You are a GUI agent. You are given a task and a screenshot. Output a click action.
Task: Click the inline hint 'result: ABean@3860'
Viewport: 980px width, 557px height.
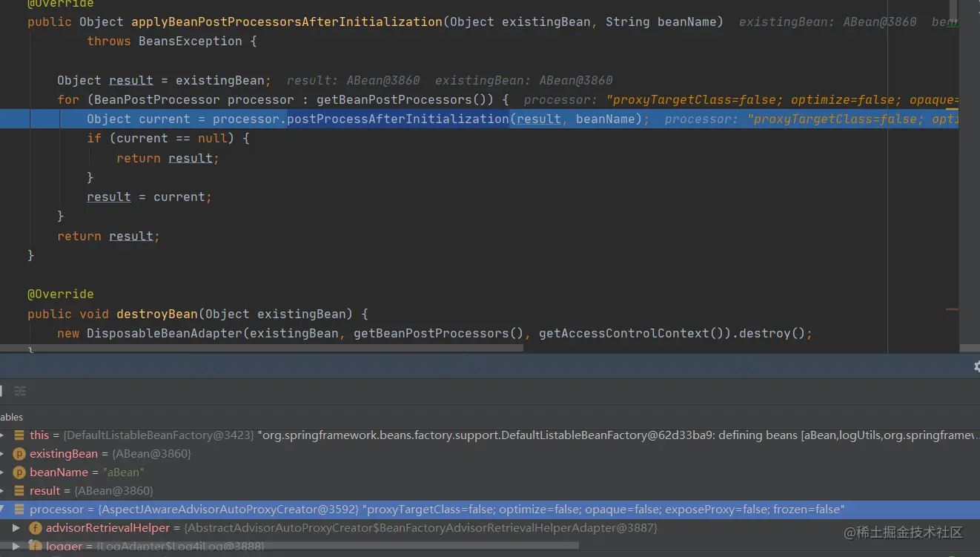[x=353, y=80]
